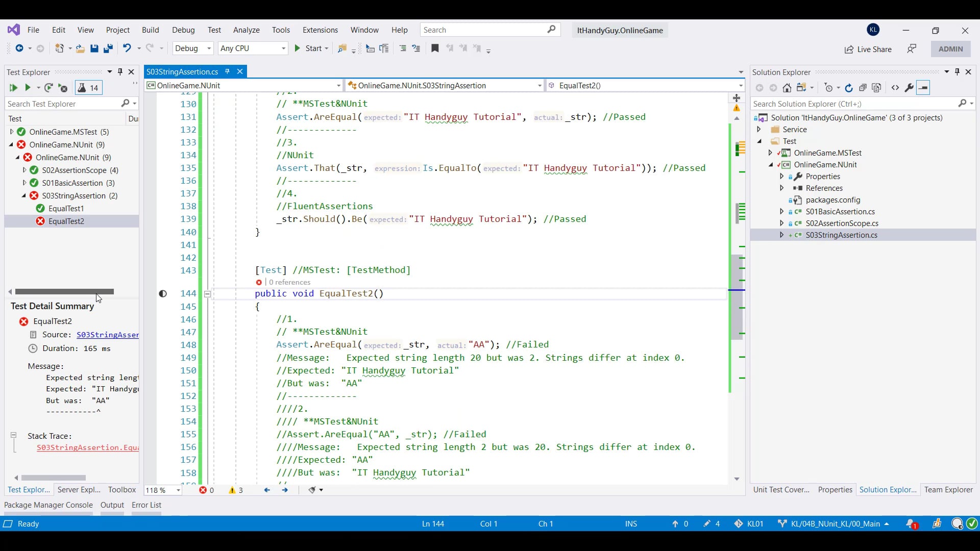The width and height of the screenshot is (980, 551).
Task: Expand OnlineGame.MSTest test node
Action: click(12, 132)
